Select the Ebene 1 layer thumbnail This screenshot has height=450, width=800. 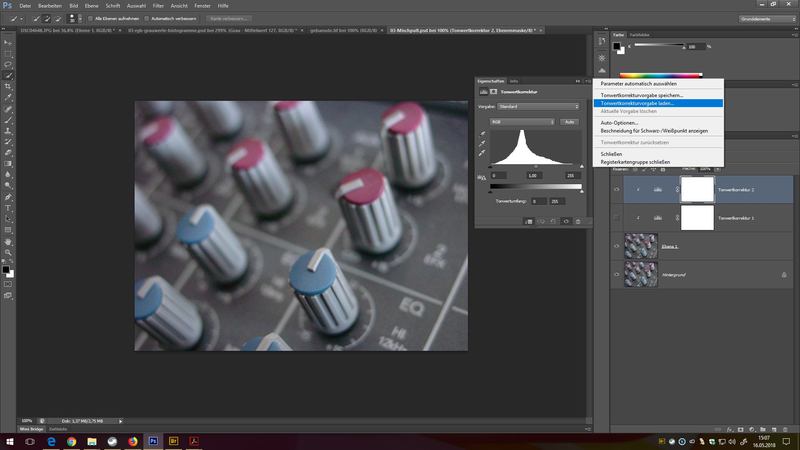pos(637,245)
